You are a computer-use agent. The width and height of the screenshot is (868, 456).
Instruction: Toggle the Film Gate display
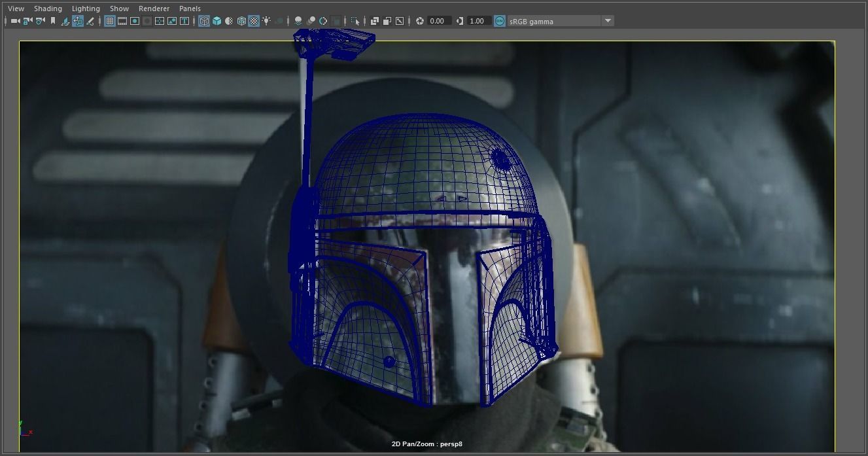pyautogui.click(x=122, y=21)
